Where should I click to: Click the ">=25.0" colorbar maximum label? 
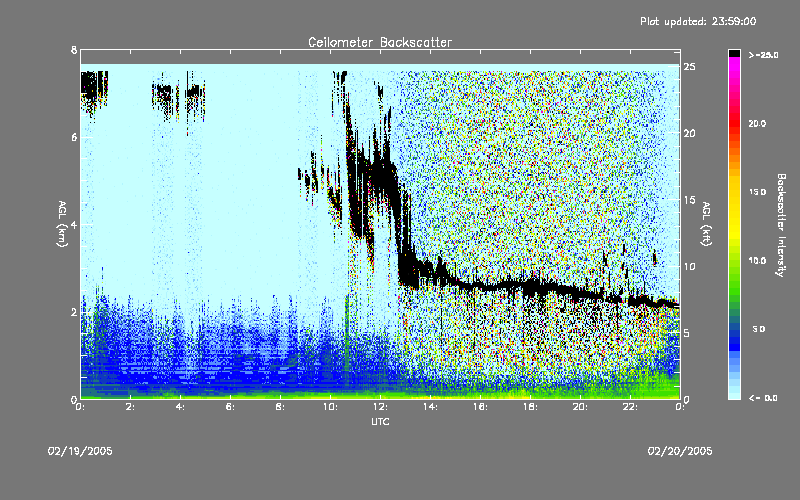[x=763, y=55]
